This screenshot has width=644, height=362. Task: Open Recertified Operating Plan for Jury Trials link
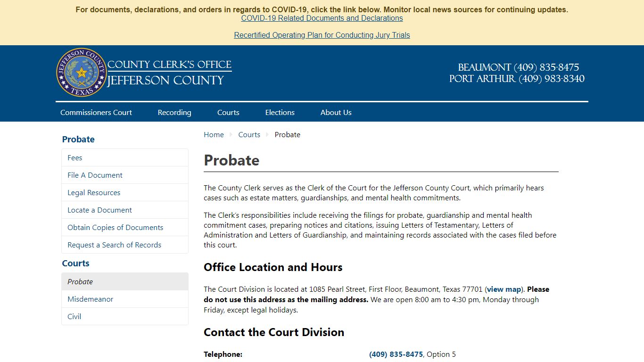pyautogui.click(x=322, y=35)
